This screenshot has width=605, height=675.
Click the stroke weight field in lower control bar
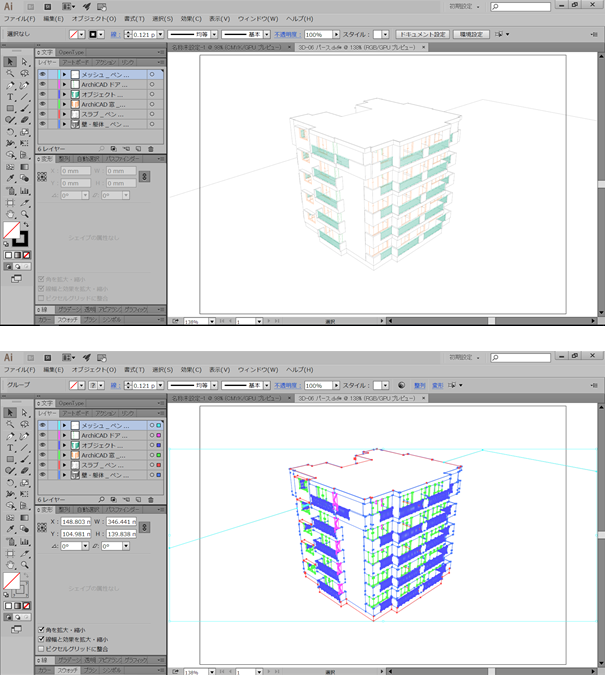144,384
